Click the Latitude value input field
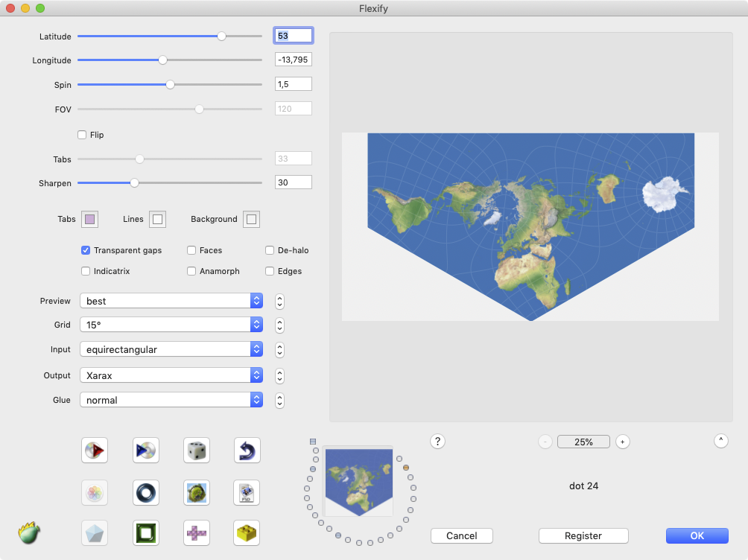The image size is (748, 560). tap(294, 36)
